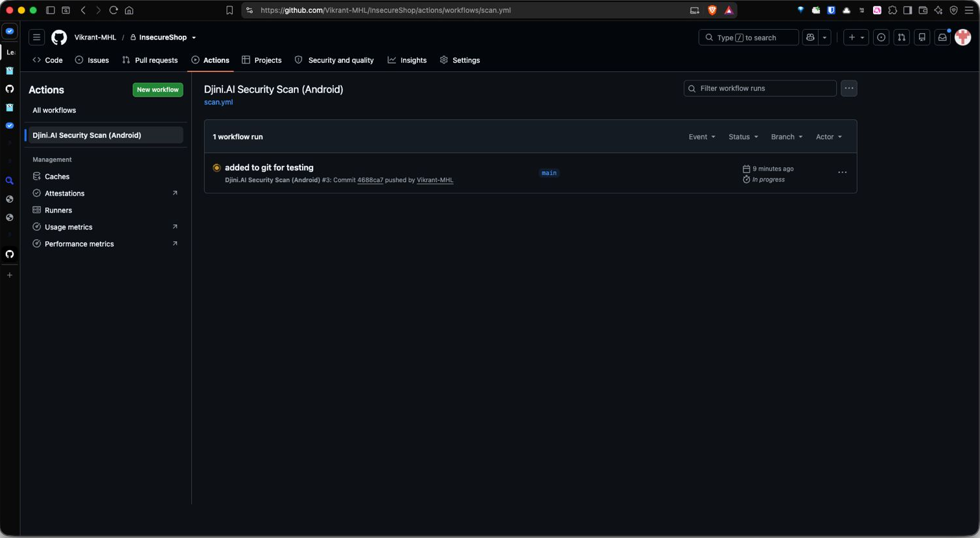
Task: Open the browser main menu icon at the far right
Action: point(969,10)
